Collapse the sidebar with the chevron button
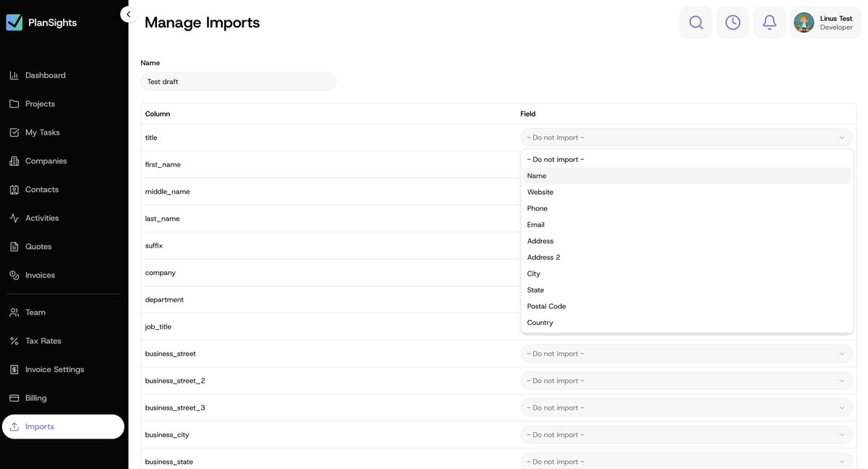The height and width of the screenshot is (469, 868). (x=128, y=14)
